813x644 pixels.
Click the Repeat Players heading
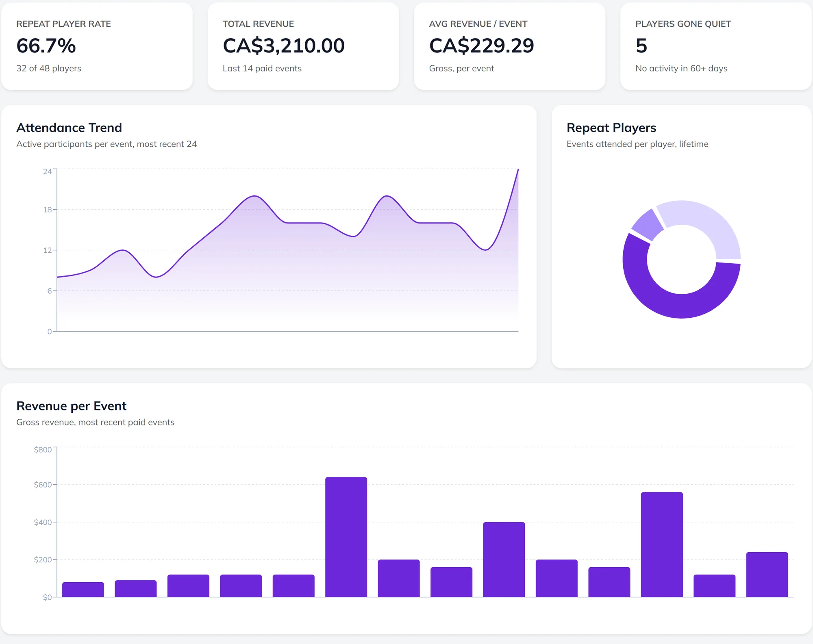(611, 128)
